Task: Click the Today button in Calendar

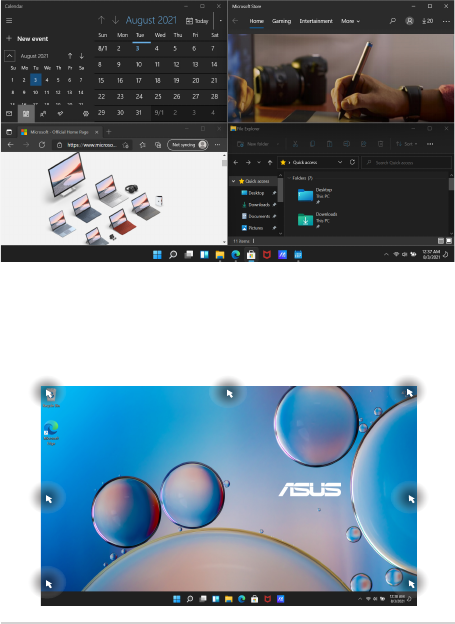Action: tap(197, 21)
